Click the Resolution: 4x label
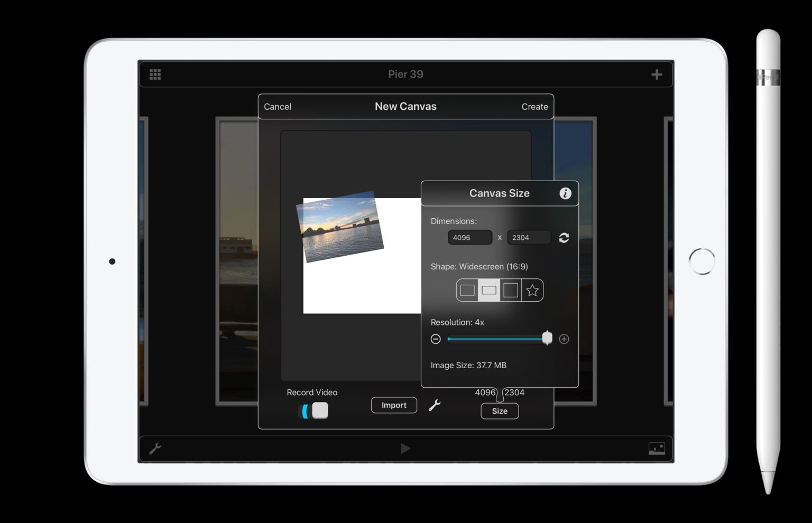812x523 pixels. 457,322
